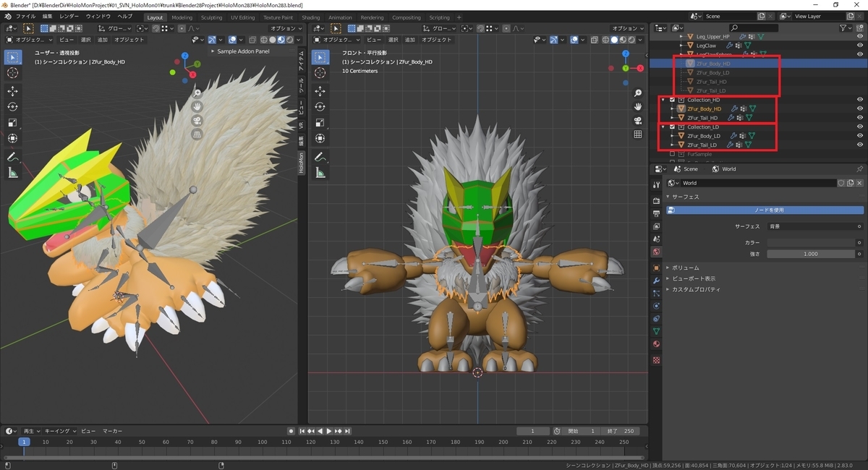Screen dimensions: 868x470
Task: Toggle camera view icon in left viewport
Action: click(x=197, y=121)
